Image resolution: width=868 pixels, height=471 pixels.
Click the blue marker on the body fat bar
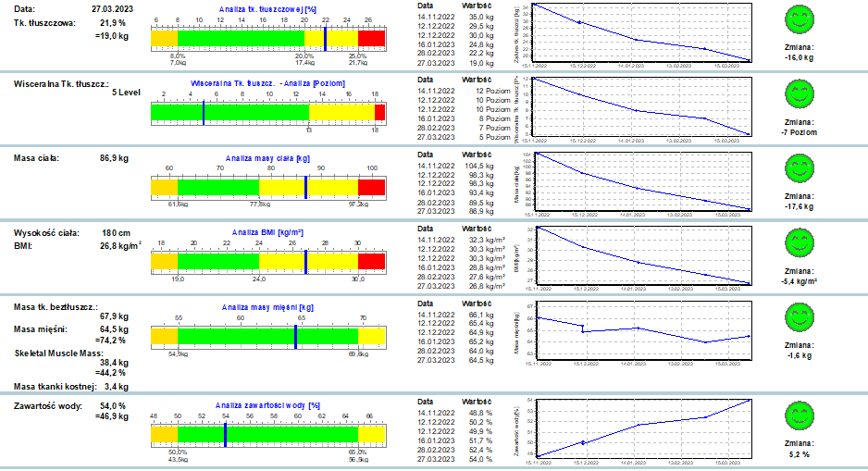tap(325, 38)
